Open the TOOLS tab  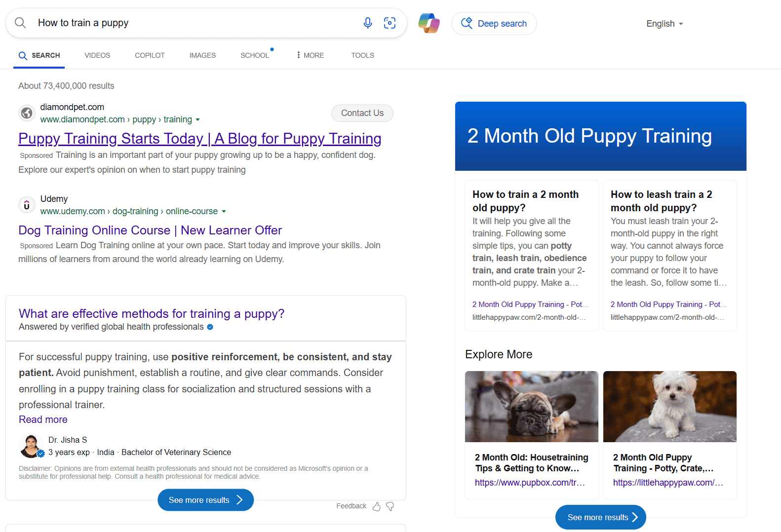tap(362, 55)
